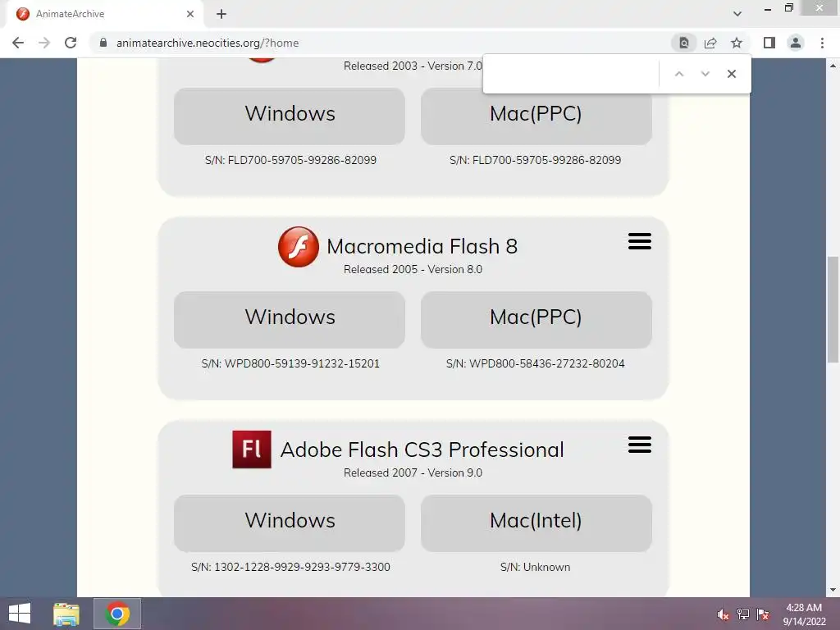Jump to next find result

coord(705,74)
